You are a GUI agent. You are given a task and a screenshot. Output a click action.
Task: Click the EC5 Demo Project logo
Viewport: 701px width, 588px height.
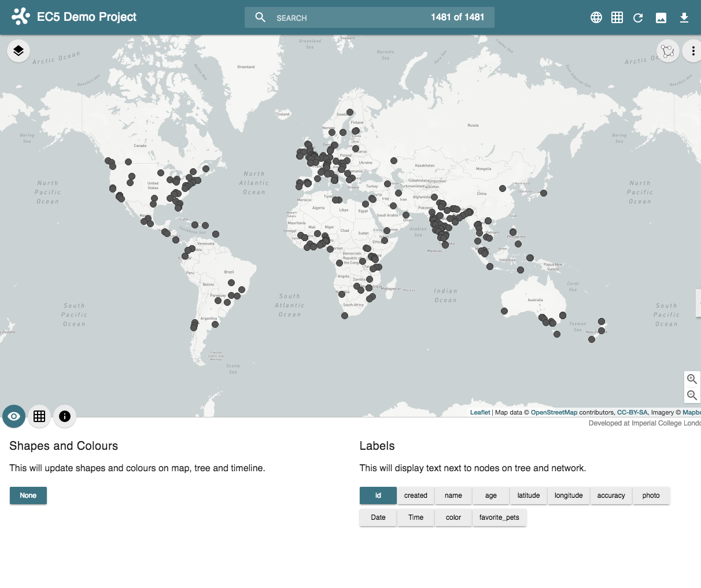(21, 17)
